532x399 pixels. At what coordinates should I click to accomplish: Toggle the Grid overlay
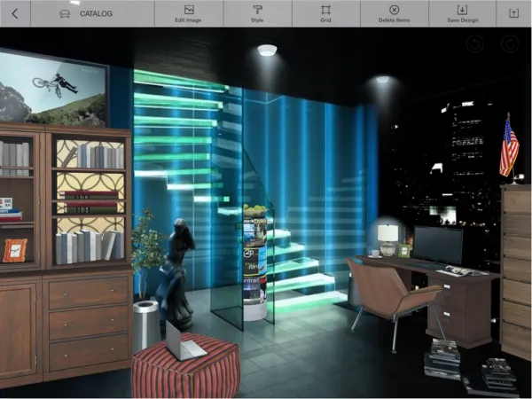pos(325,13)
